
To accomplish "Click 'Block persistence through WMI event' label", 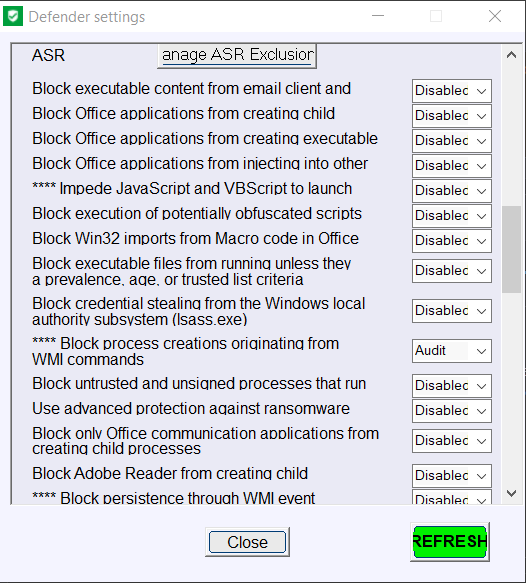I will pos(174,498).
